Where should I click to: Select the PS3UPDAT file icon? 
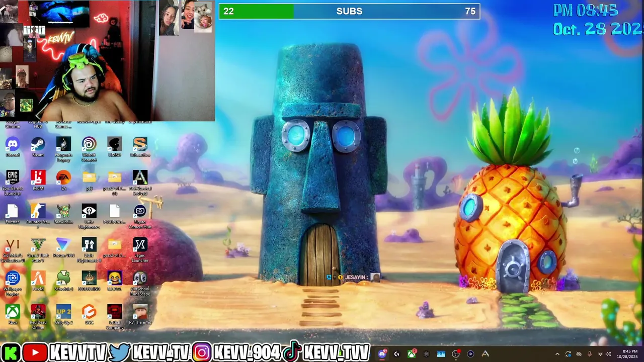pos(114,214)
